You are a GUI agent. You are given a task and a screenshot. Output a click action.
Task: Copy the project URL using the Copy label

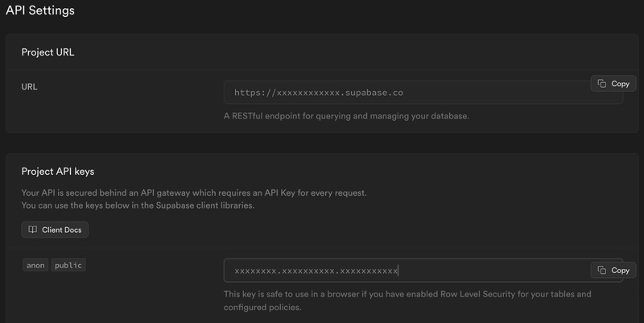pos(620,84)
